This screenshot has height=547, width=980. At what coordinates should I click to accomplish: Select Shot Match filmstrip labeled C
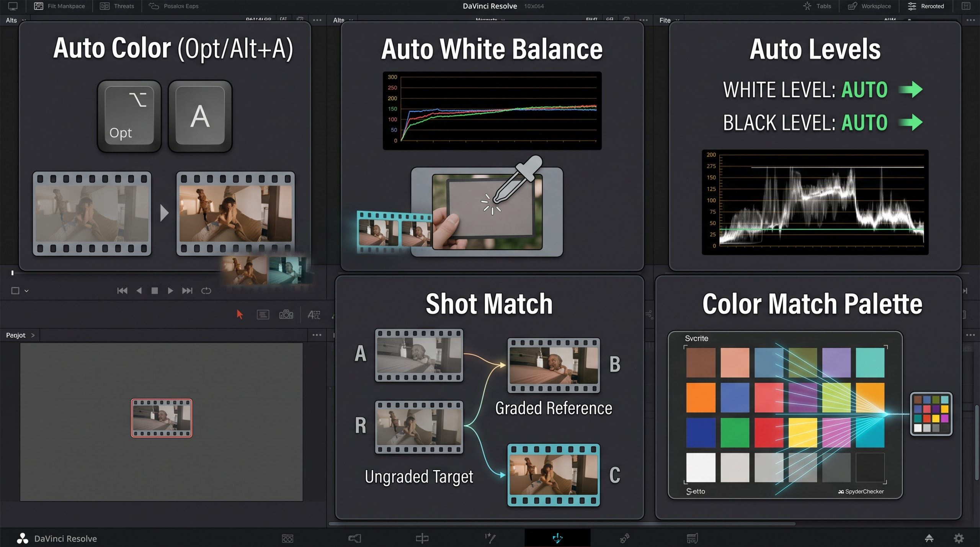pos(554,475)
